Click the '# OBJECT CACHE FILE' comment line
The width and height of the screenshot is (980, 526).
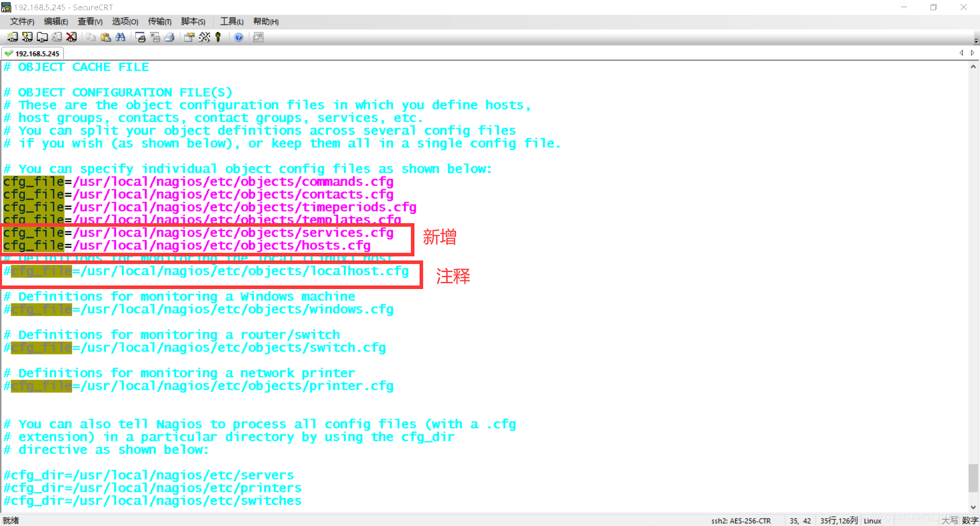[77, 67]
